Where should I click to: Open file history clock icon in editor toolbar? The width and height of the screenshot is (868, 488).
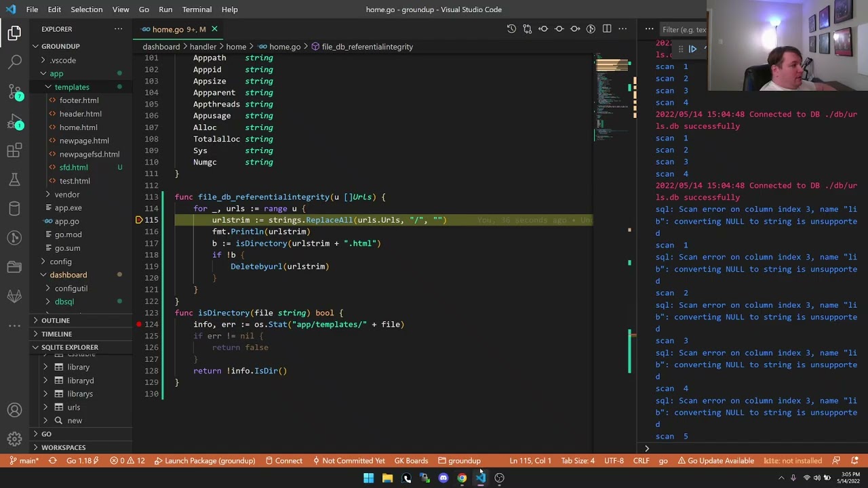(x=511, y=29)
